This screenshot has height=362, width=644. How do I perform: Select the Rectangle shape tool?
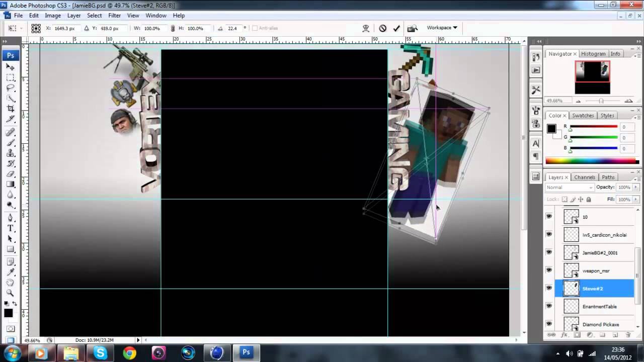click(x=10, y=249)
